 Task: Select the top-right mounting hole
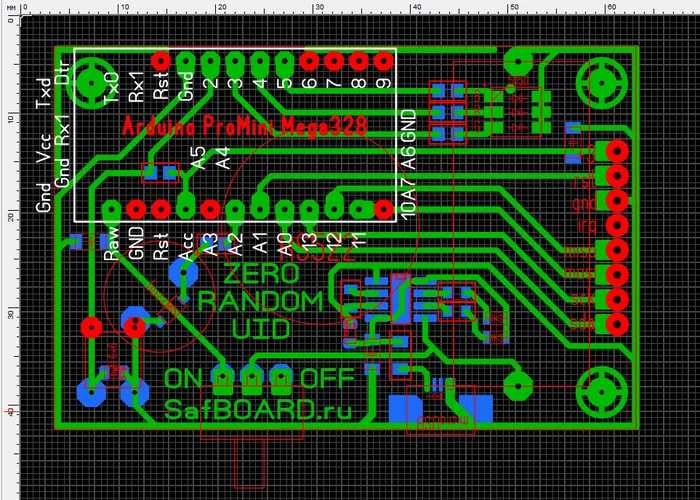click(602, 83)
